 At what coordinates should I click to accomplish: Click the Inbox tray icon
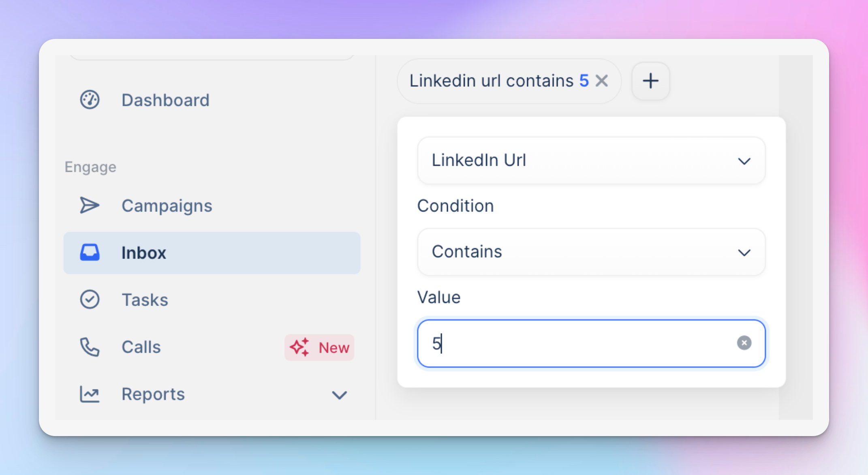coord(90,252)
